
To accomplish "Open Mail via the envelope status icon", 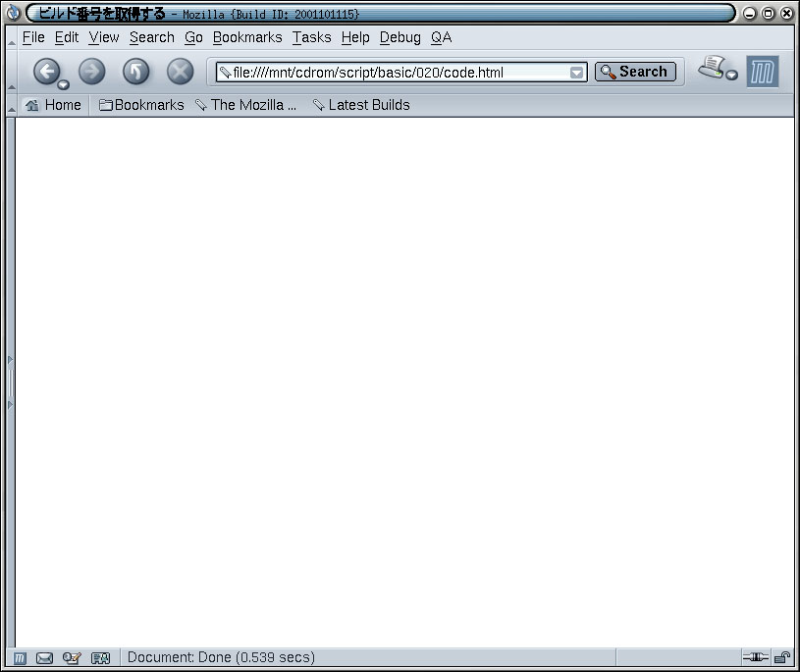I will coord(44,658).
